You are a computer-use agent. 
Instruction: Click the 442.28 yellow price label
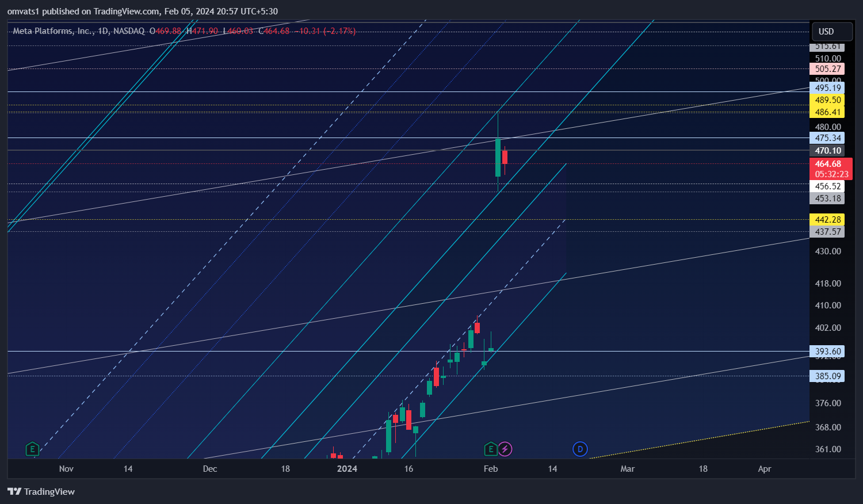click(x=828, y=220)
